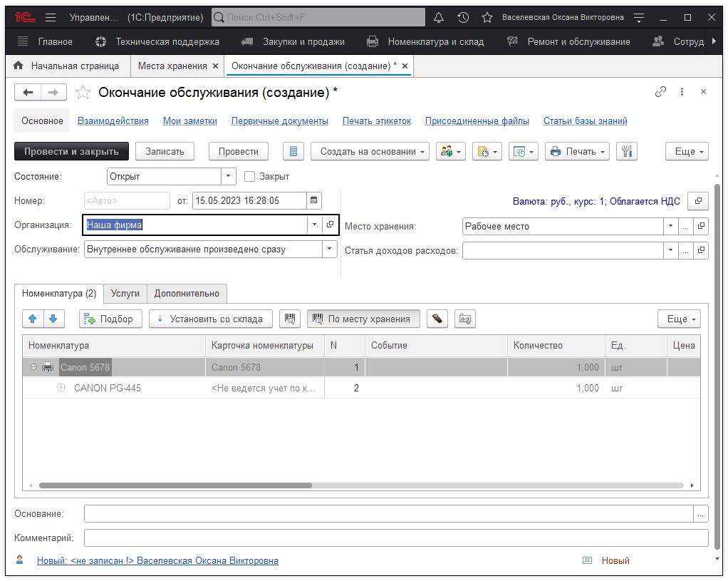Click the barcode scanner icon before По месту хранения
The height and width of the screenshot is (581, 728).
click(289, 319)
